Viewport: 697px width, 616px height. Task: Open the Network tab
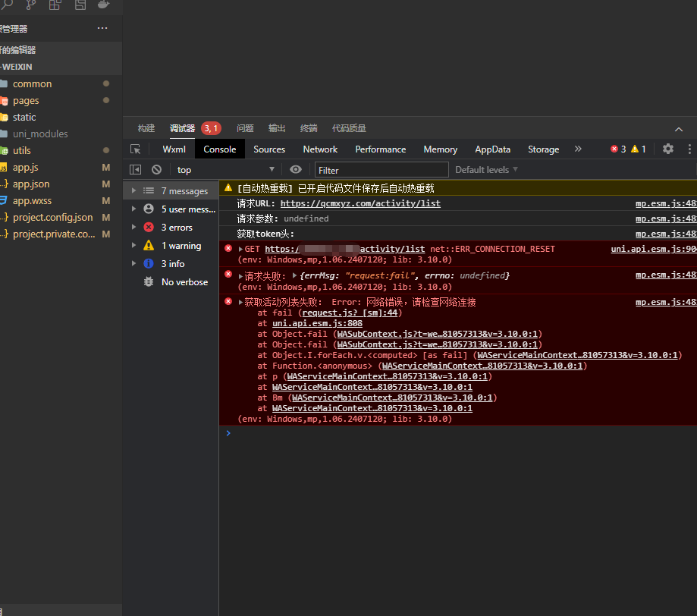(320, 149)
